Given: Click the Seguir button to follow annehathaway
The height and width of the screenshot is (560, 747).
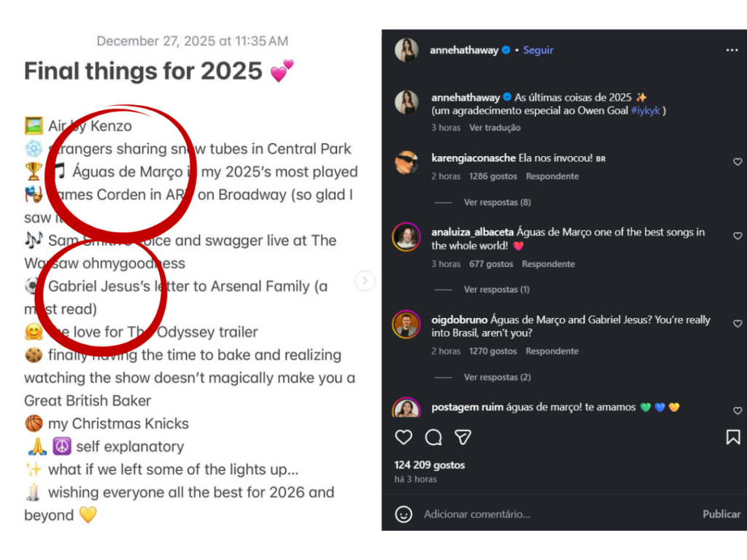Looking at the screenshot, I should point(538,50).
